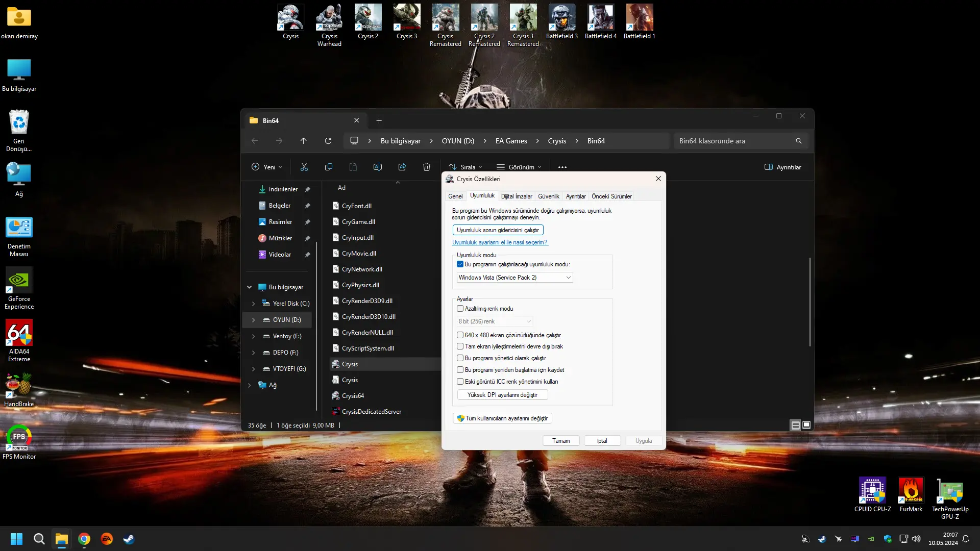Switch to the Ayrıntılar tab
The height and width of the screenshot is (551, 980).
click(x=576, y=196)
